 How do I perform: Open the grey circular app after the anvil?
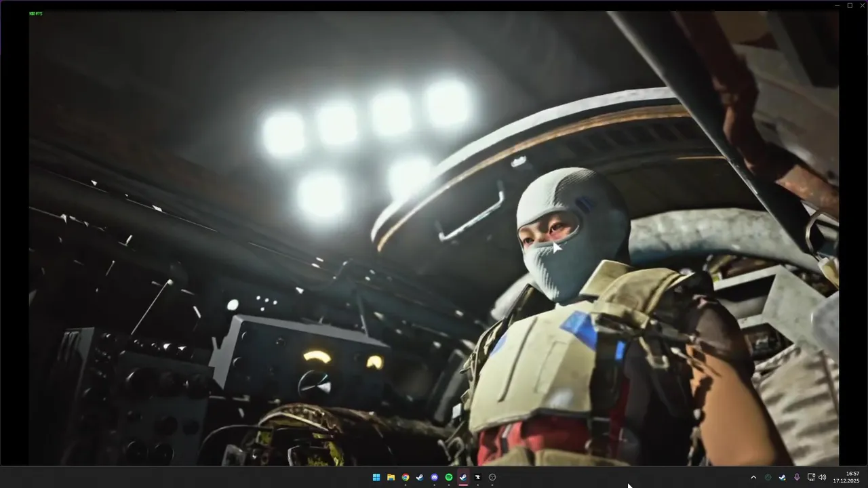pyautogui.click(x=492, y=477)
